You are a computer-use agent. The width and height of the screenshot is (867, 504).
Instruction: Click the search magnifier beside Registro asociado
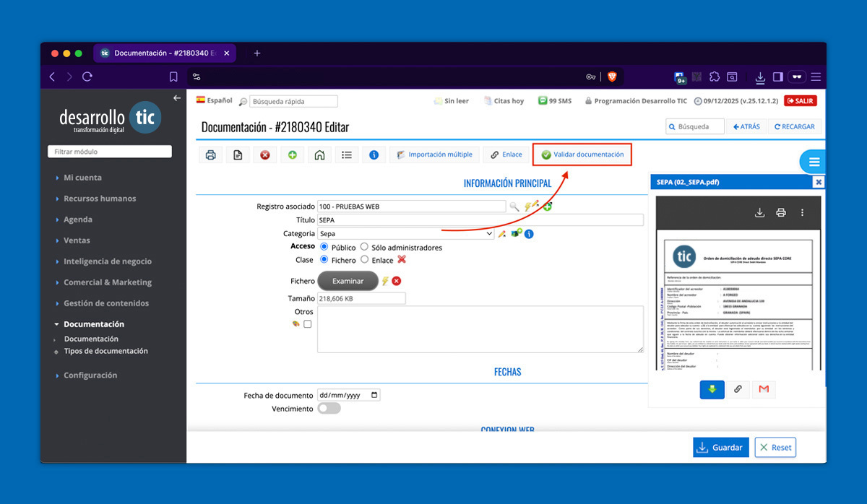(x=515, y=206)
